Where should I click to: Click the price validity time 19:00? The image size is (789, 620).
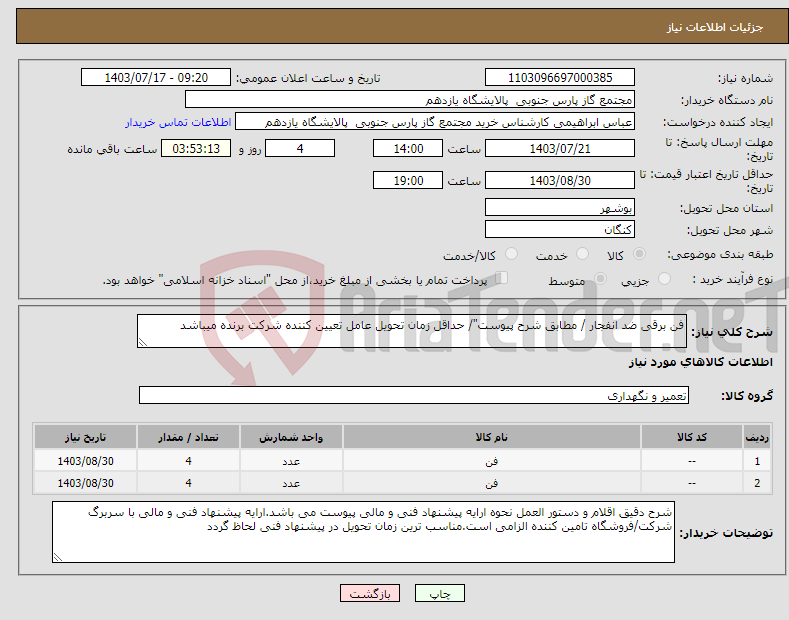click(408, 180)
